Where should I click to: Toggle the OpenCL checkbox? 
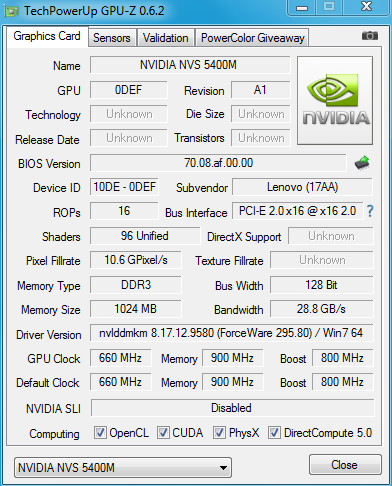[100, 433]
